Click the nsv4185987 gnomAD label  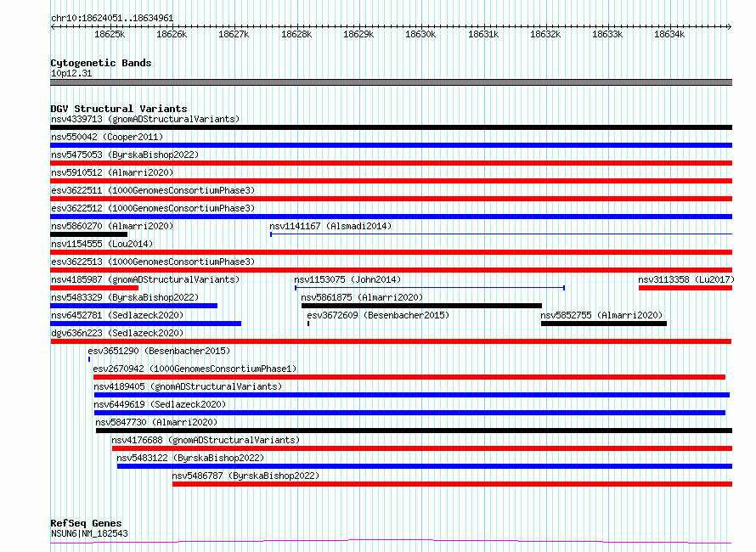[x=145, y=279]
